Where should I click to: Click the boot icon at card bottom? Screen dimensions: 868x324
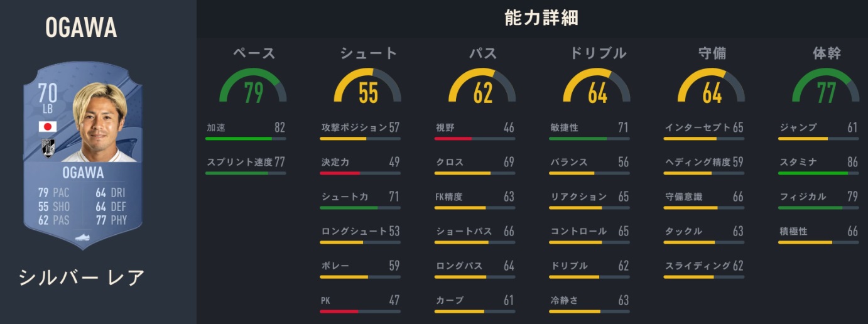[82, 237]
